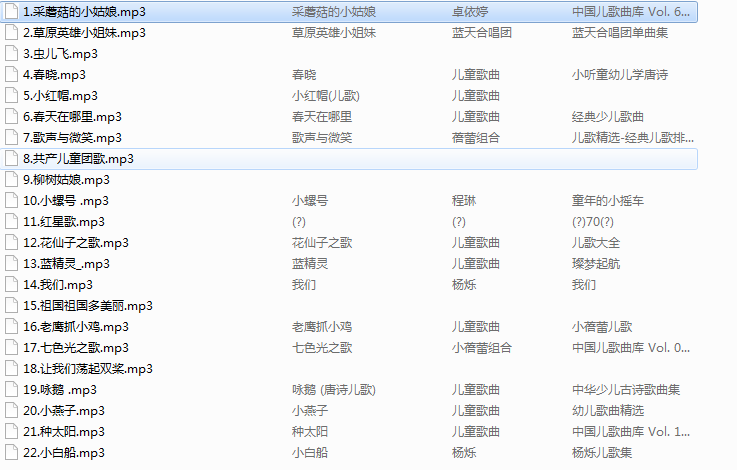737x470 pixels.
Task: Click the file icon beside 12.花仙子之歌.mp3
Action: point(11,243)
